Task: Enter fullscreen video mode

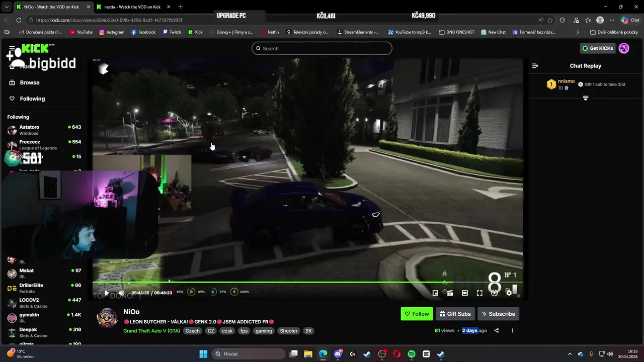Action: tap(479, 293)
